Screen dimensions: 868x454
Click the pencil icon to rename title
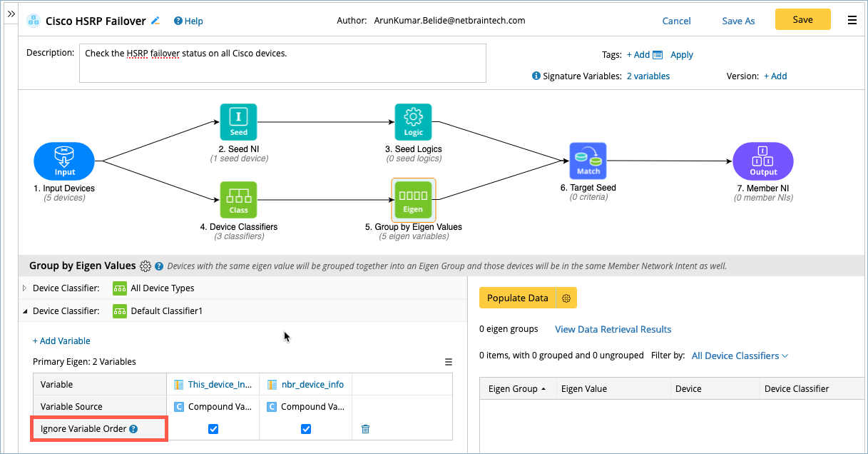coord(155,21)
